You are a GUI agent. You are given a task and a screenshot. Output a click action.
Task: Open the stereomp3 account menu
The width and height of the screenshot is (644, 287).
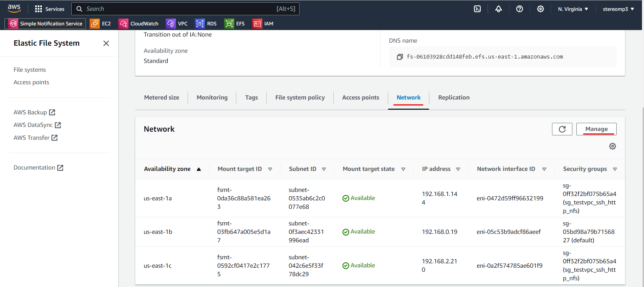tap(618, 9)
